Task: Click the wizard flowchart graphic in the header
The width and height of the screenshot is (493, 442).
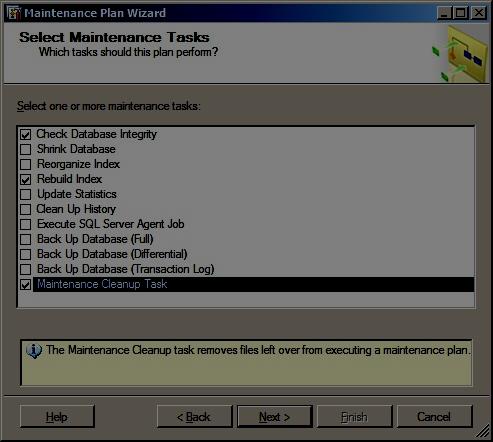Action: (460, 54)
